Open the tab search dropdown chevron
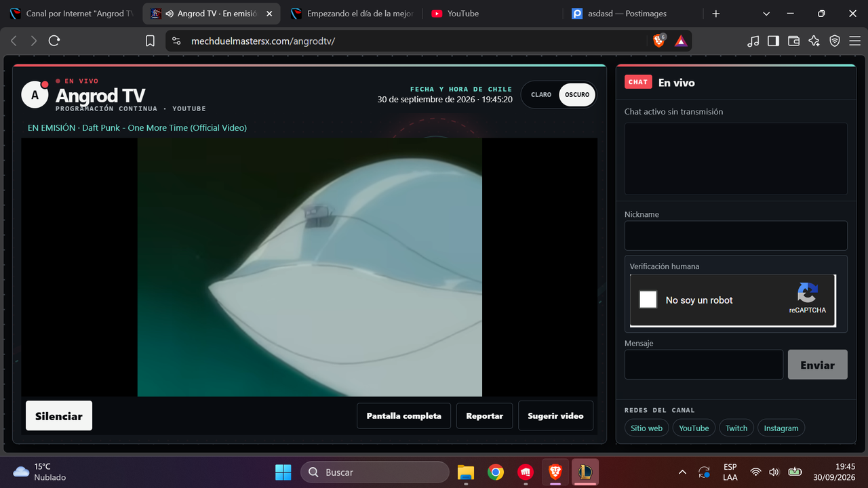 766,14
